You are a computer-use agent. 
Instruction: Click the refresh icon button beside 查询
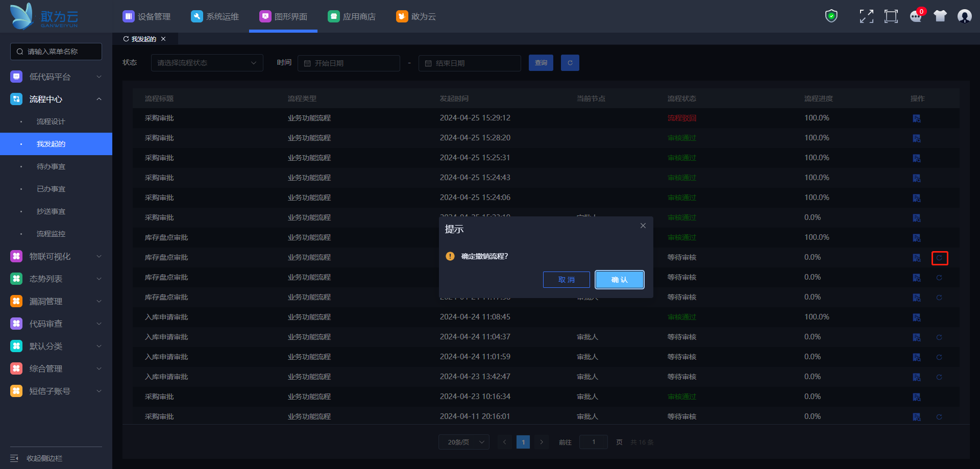click(570, 63)
